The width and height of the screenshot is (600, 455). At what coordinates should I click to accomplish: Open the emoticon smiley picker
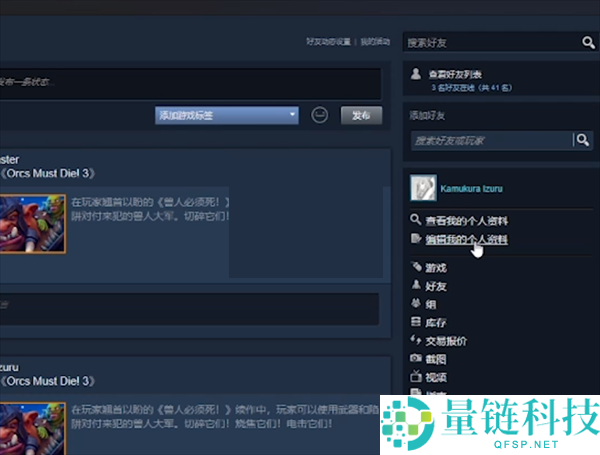tap(320, 115)
